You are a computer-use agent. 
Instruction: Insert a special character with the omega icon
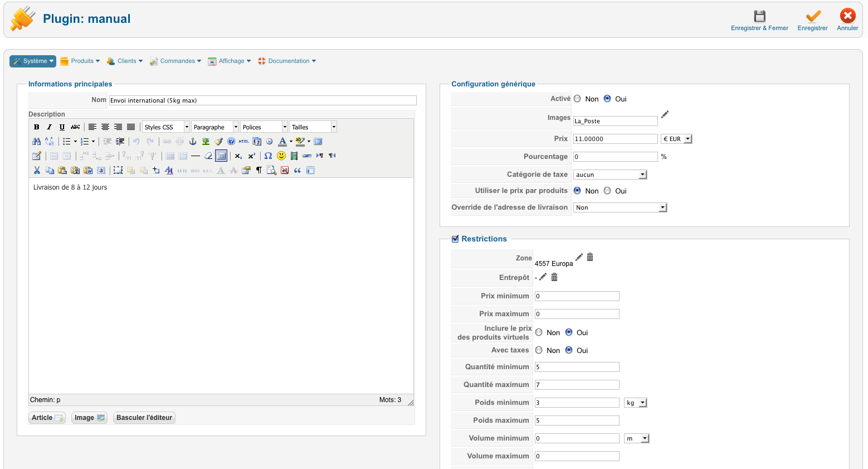[269, 156]
